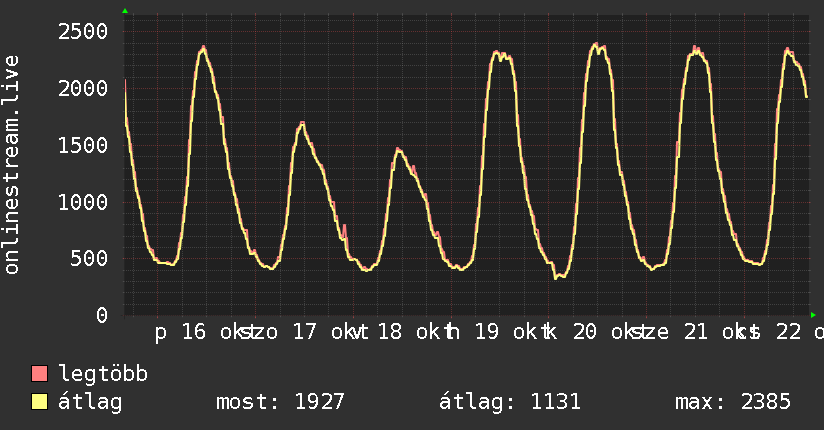The width and height of the screenshot is (824, 430).
Task: Click the 500 y-axis label
Action: coord(89,259)
